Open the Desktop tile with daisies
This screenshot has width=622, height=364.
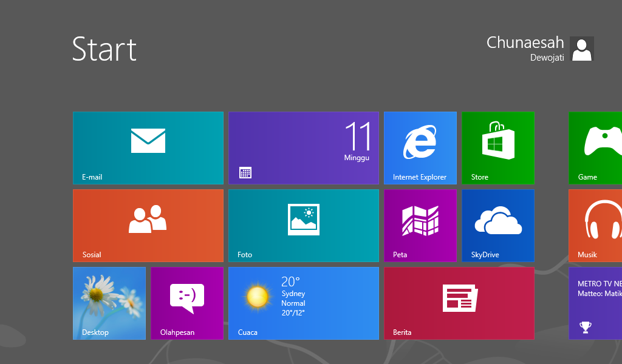tap(109, 303)
